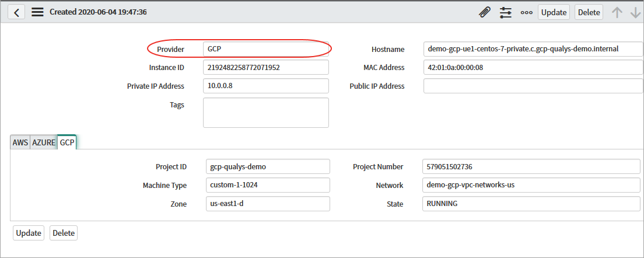644x258 pixels.
Task: Click the Machine Type field
Action: (x=268, y=185)
